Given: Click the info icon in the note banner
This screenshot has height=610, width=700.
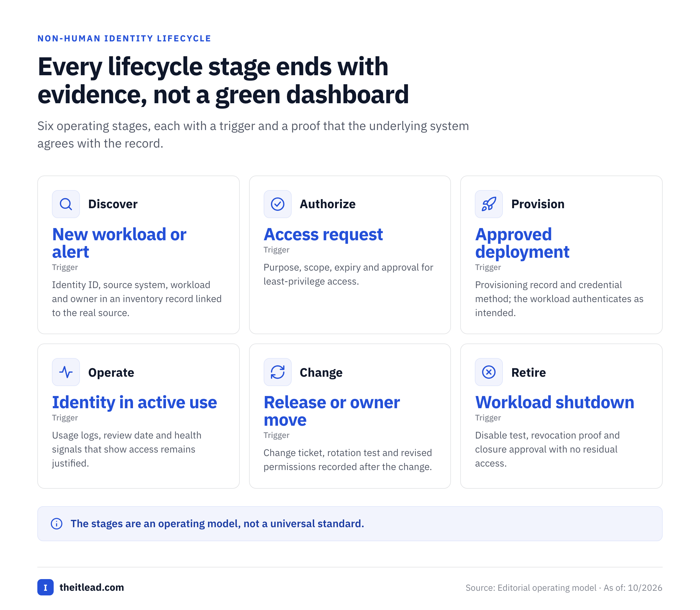Looking at the screenshot, I should 57,523.
